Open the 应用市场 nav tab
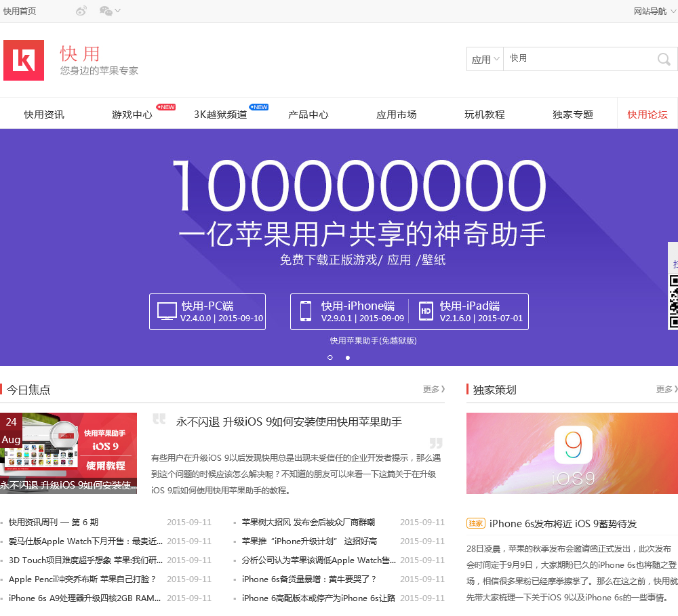 click(x=397, y=115)
